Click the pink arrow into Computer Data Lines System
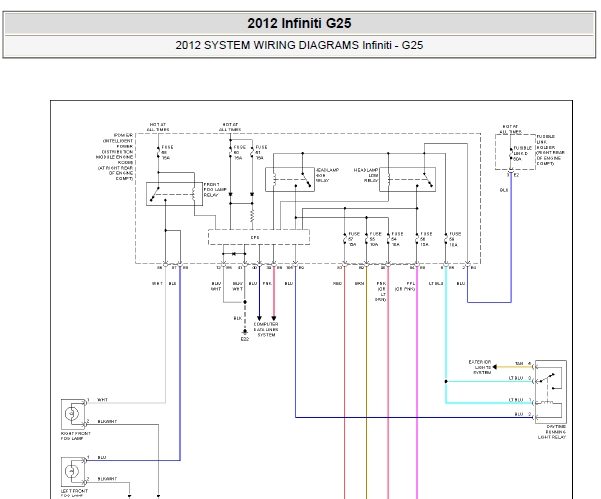This screenshot has height=499, width=601. click(274, 318)
